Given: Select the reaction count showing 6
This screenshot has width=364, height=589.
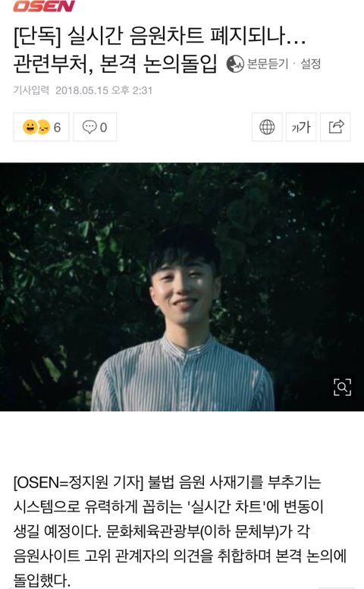Looking at the screenshot, I should pos(57,128).
